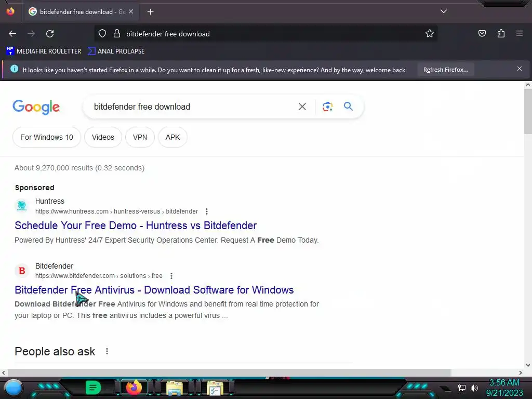The height and width of the screenshot is (399, 532).
Task: Select the APK filter chip
Action: (172, 137)
